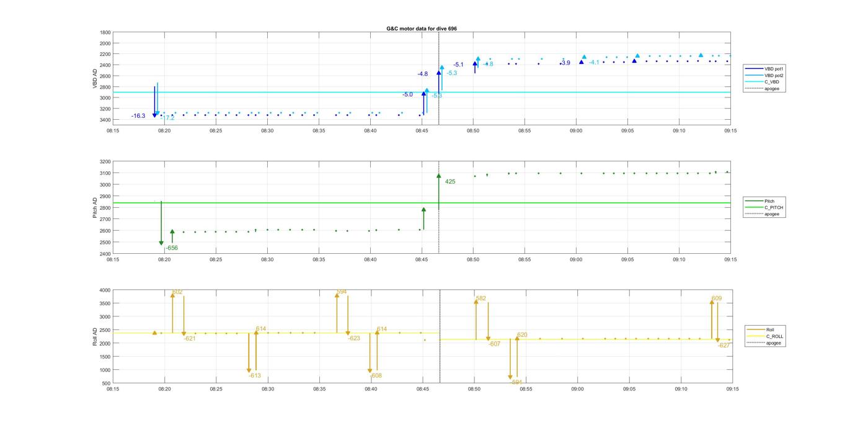Click the "4000" tick on Roll axis

click(105, 290)
